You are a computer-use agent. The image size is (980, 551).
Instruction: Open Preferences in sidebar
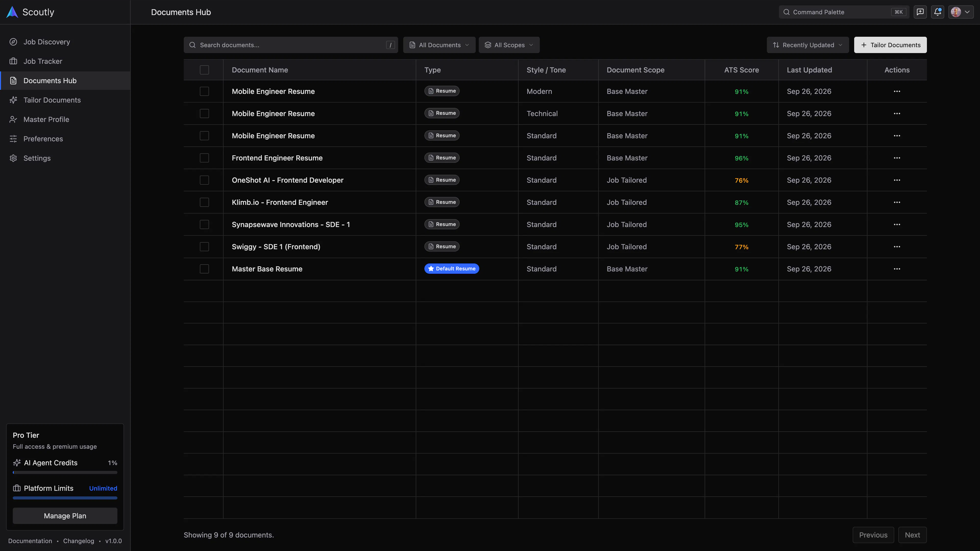65,139
